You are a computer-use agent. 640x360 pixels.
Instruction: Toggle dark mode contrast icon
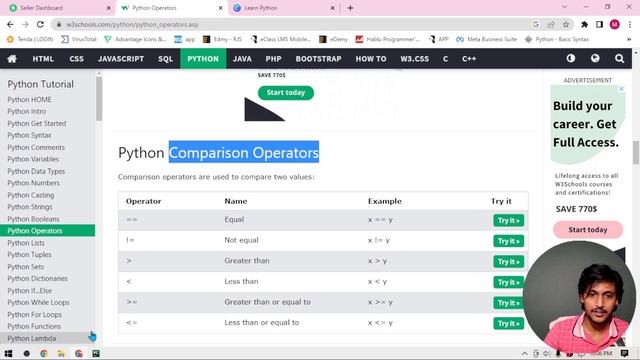[571, 58]
